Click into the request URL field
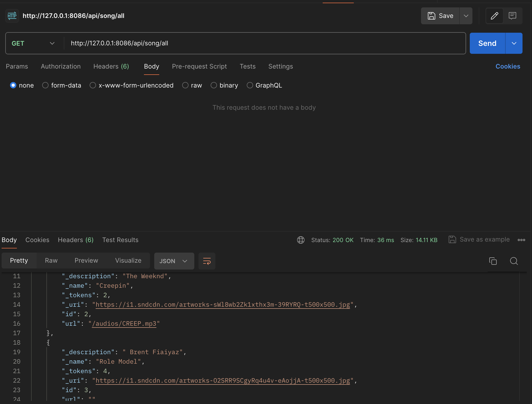The image size is (532, 404). pyautogui.click(x=265, y=43)
